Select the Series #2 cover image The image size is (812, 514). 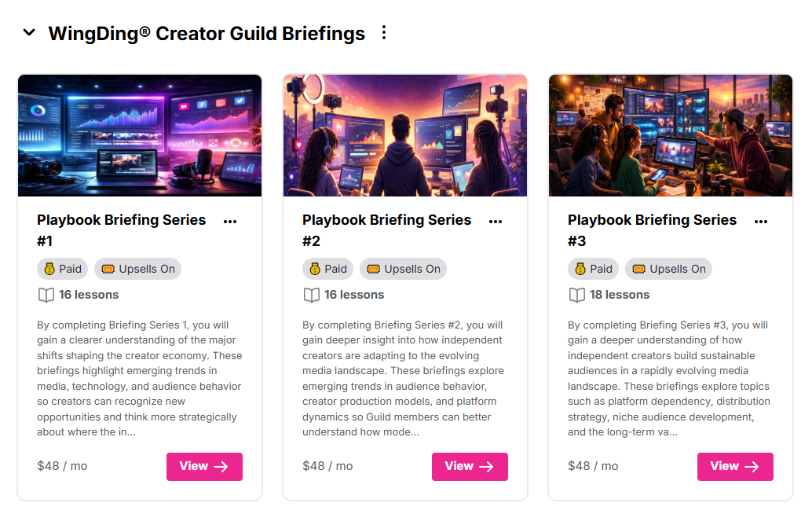tap(405, 135)
